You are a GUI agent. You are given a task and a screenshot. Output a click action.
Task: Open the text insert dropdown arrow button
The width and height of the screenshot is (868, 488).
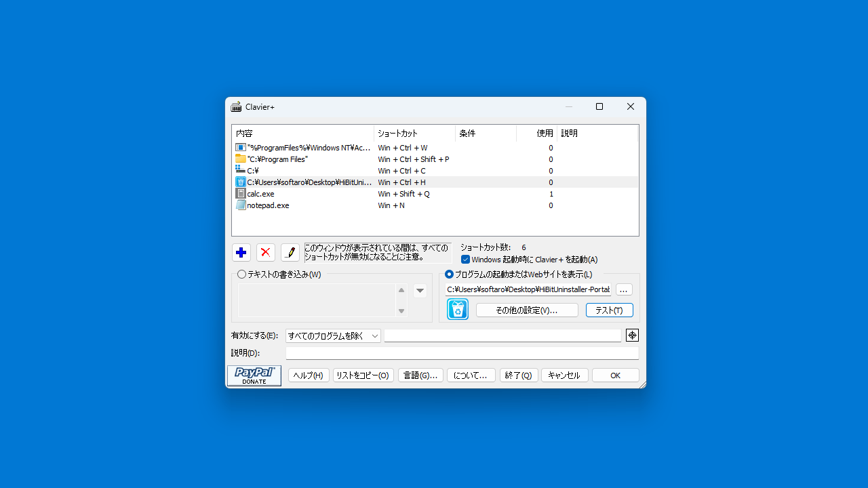(x=420, y=291)
